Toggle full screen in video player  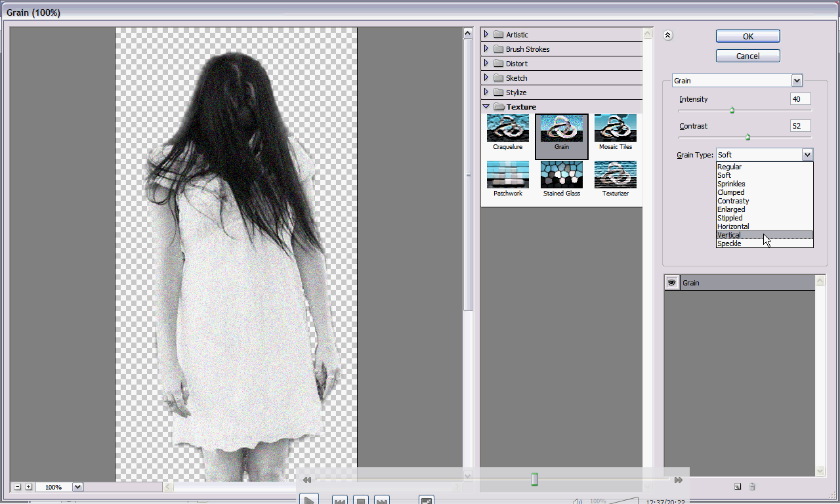tap(427, 500)
